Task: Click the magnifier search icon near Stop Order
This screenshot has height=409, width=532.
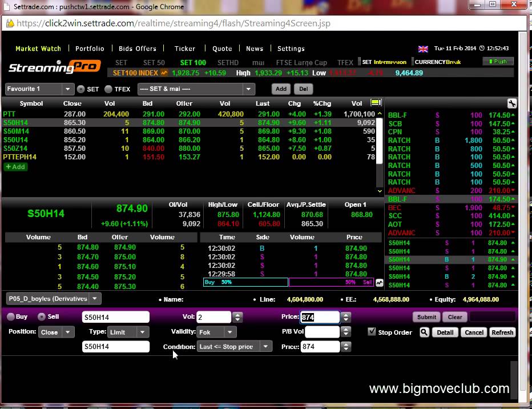Action: click(x=424, y=332)
